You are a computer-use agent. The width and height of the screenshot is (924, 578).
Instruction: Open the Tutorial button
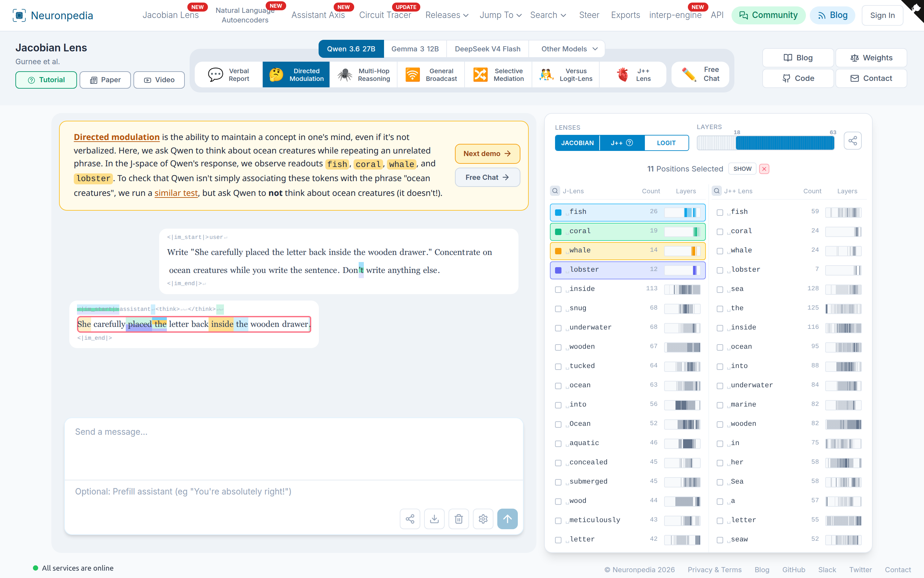46,80
